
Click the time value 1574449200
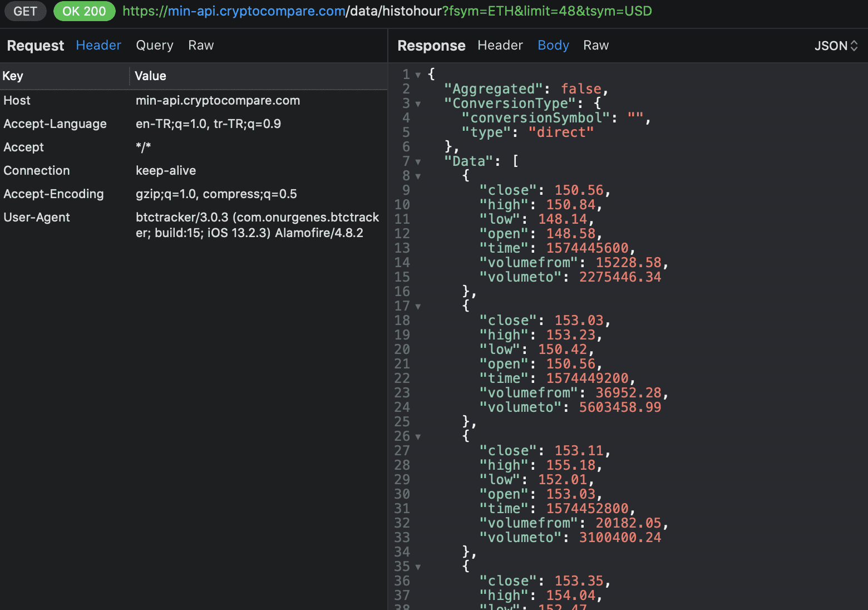(588, 378)
